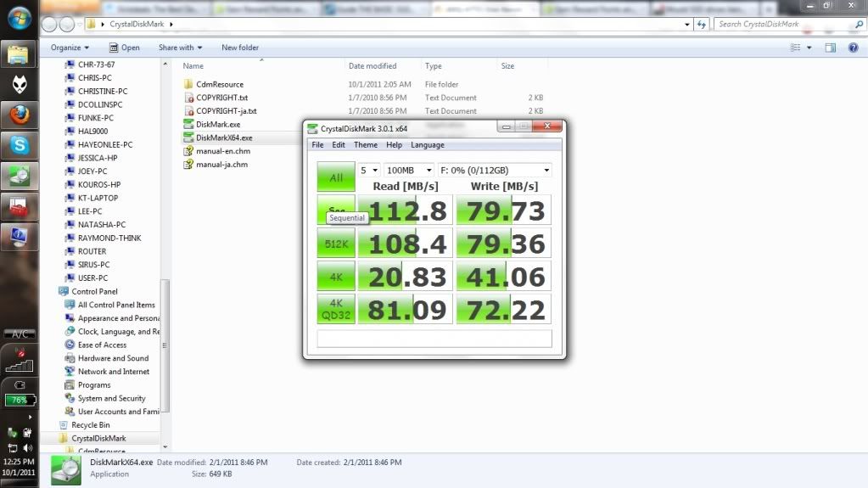Go back in Explorer navigation
The width and height of the screenshot is (868, 488).
coord(49,25)
